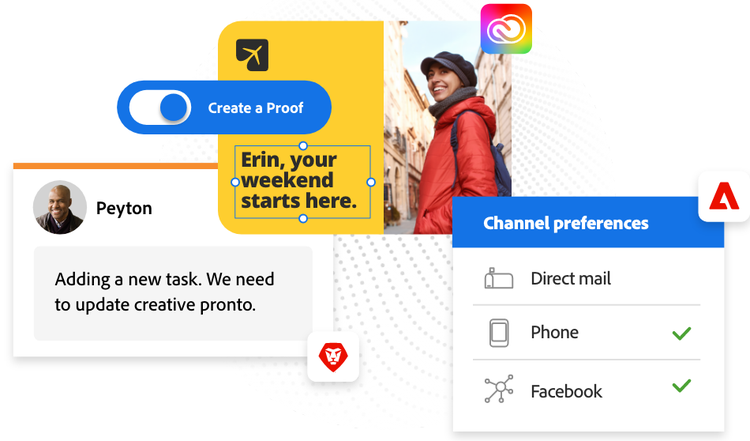
Task: Select the Phone device icon
Action: coord(498,333)
